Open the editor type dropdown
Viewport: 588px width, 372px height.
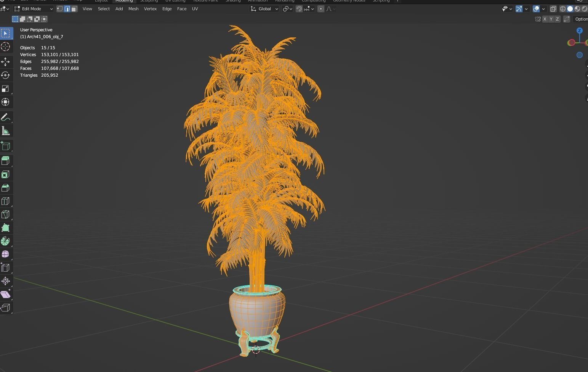pos(5,9)
